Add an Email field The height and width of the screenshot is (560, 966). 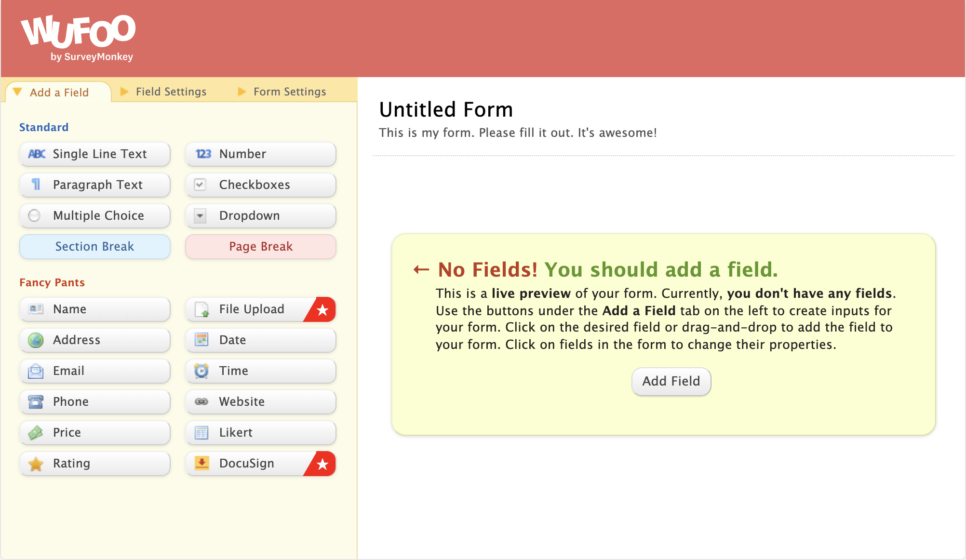[x=95, y=371]
